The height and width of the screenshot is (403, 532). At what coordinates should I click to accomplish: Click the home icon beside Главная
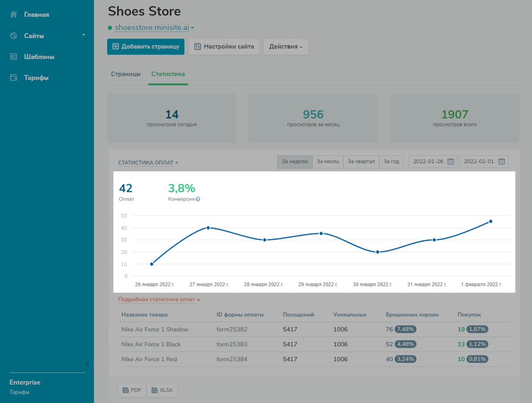pos(14,15)
